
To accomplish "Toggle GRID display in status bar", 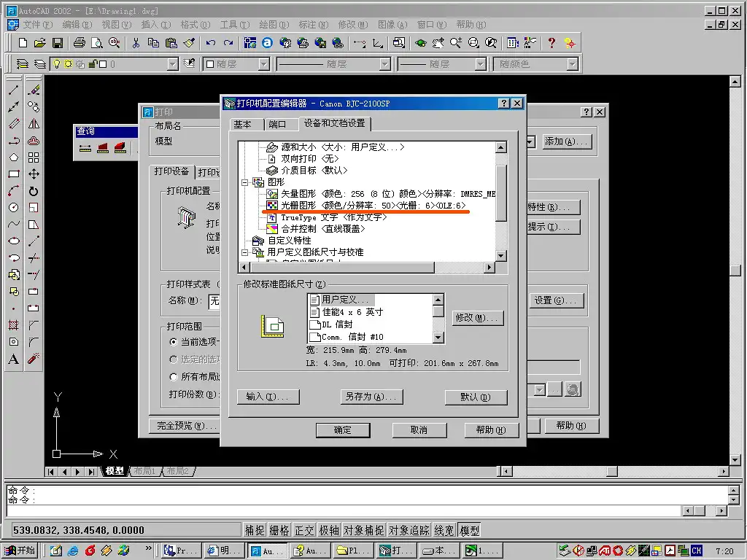I will point(279,530).
